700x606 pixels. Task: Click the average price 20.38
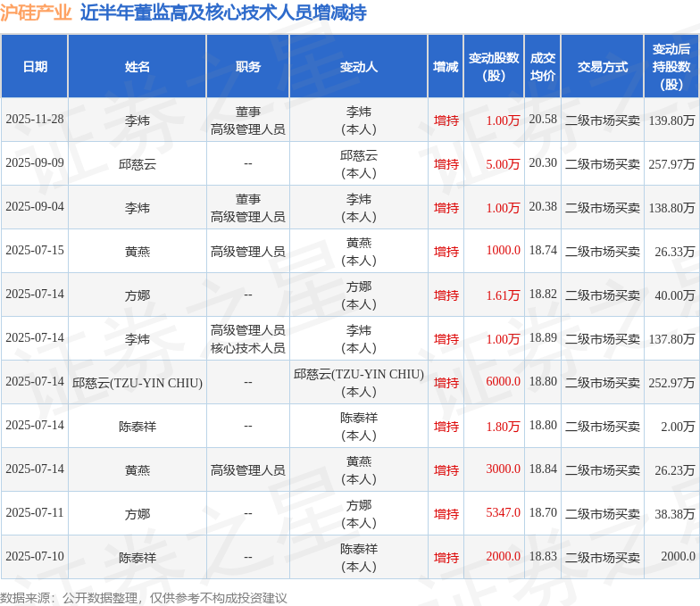pyautogui.click(x=543, y=207)
